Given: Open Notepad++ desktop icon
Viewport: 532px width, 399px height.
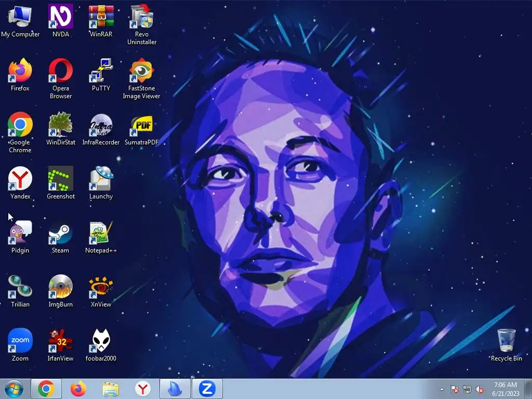Looking at the screenshot, I should pyautogui.click(x=101, y=237).
